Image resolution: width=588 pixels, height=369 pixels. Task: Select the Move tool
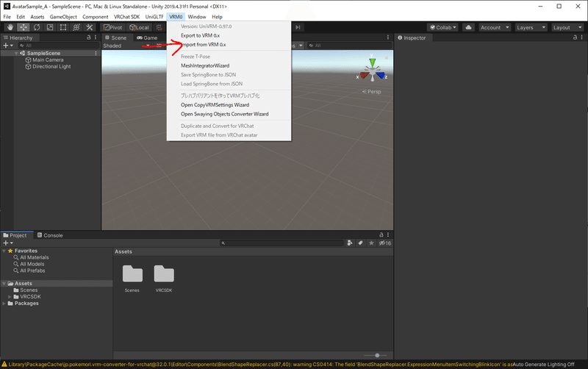click(24, 27)
